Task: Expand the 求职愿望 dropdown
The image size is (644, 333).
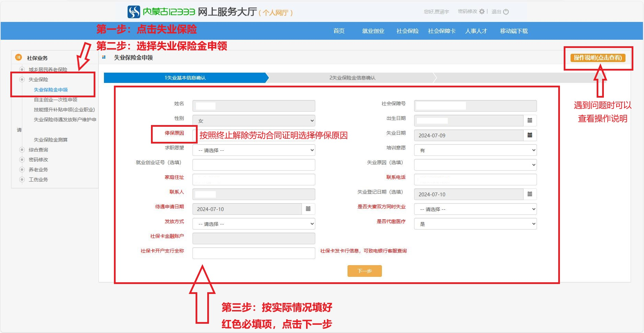Action: [254, 150]
